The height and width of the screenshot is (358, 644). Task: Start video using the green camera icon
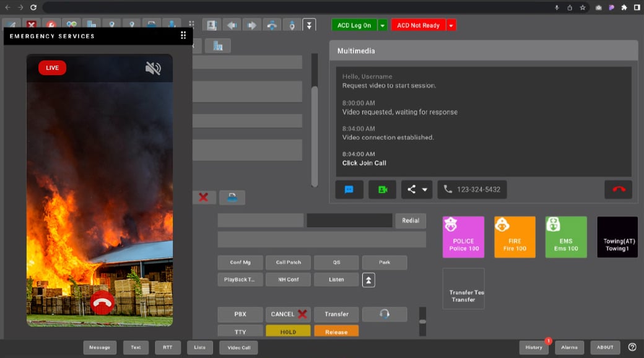point(382,190)
